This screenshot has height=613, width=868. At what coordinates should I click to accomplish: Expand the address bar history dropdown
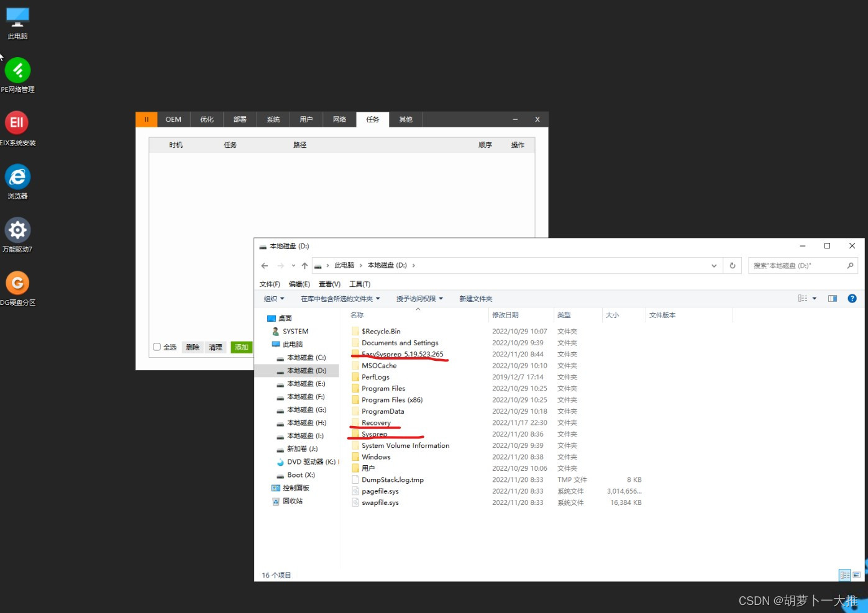pyautogui.click(x=714, y=266)
